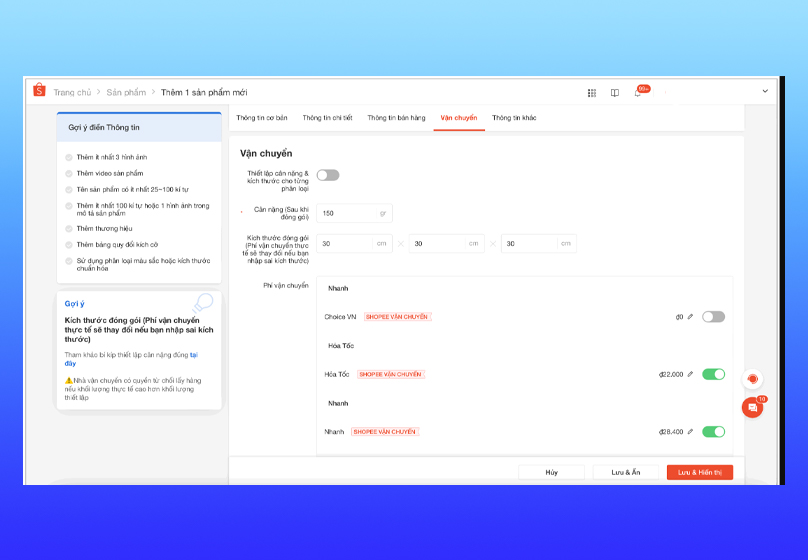
Task: Expand the account dropdown chevron
Action: click(765, 92)
